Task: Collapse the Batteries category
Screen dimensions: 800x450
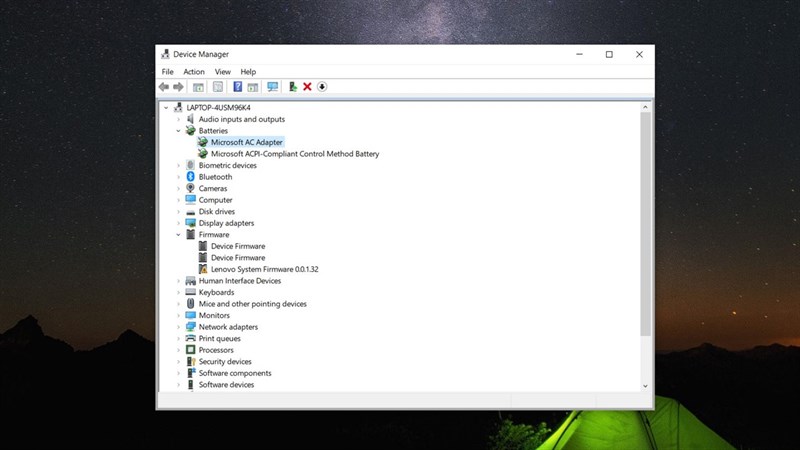Action: (x=179, y=131)
